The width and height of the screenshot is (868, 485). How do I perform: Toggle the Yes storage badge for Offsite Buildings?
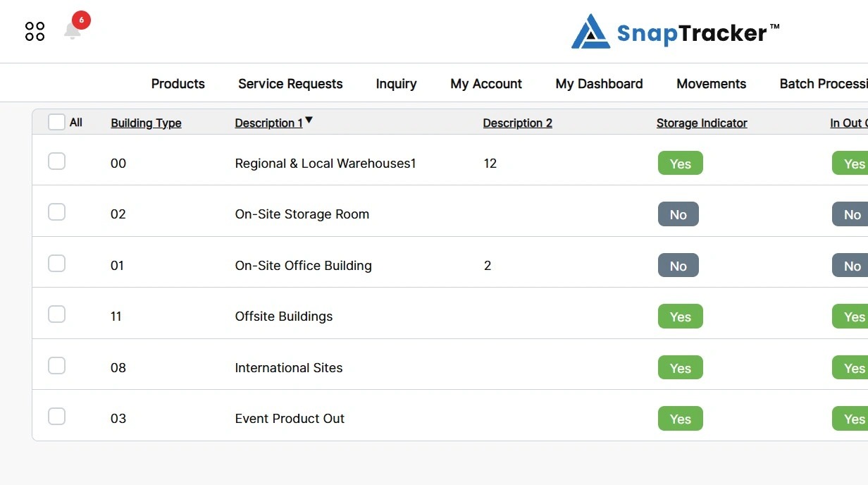[x=680, y=317]
